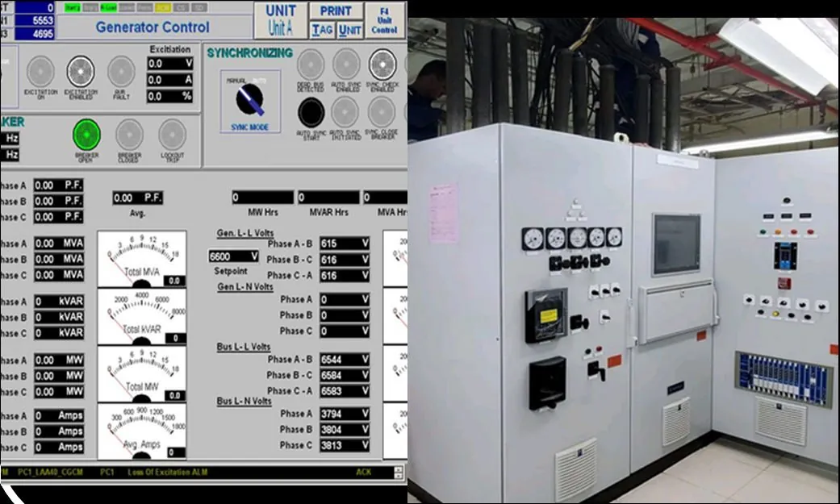Click the Avg. Amps gauge
The image size is (840, 504).
click(142, 431)
